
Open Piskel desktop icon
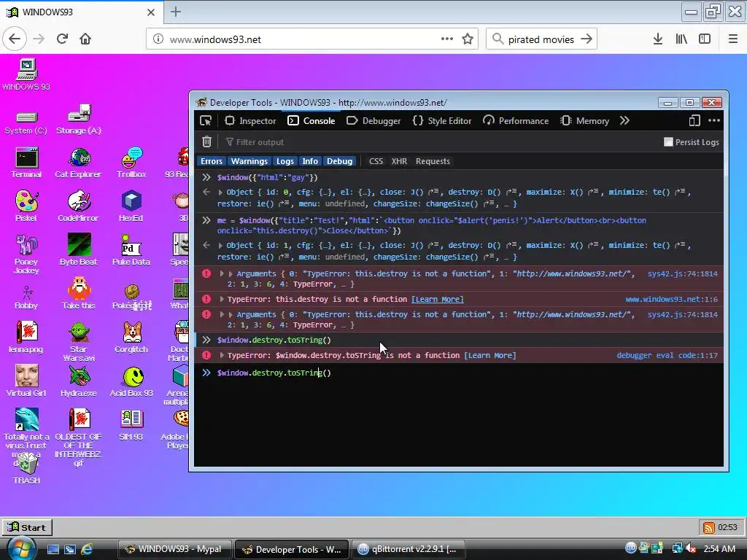tap(26, 206)
